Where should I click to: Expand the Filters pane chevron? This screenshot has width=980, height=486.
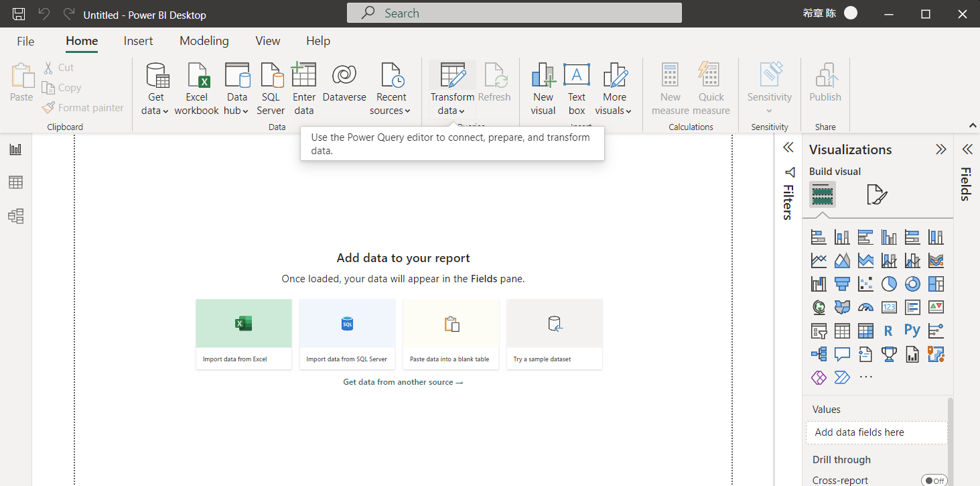tap(788, 147)
